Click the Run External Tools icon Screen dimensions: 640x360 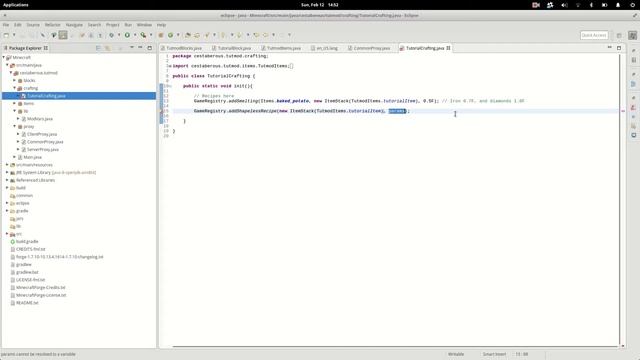click(143, 35)
